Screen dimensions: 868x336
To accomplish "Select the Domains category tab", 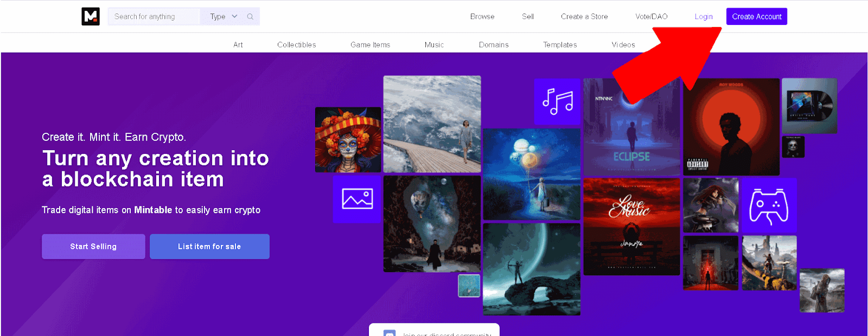I will click(494, 44).
